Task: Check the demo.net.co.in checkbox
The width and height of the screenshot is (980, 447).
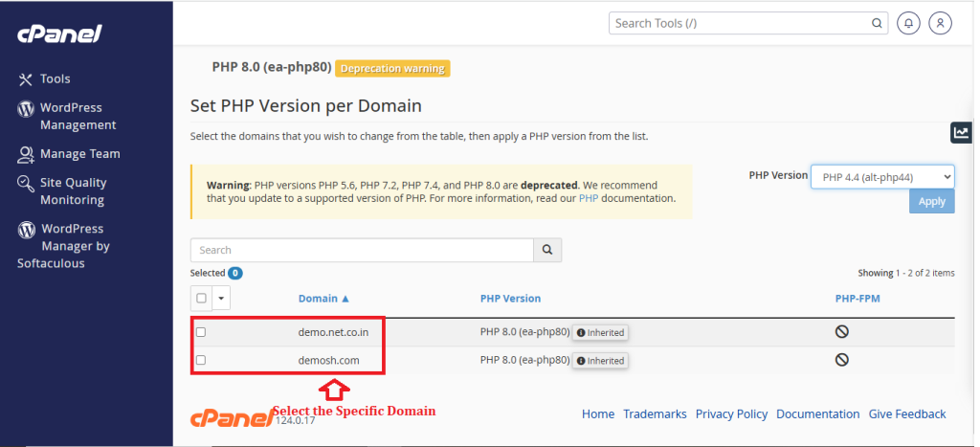Action: pos(201,332)
